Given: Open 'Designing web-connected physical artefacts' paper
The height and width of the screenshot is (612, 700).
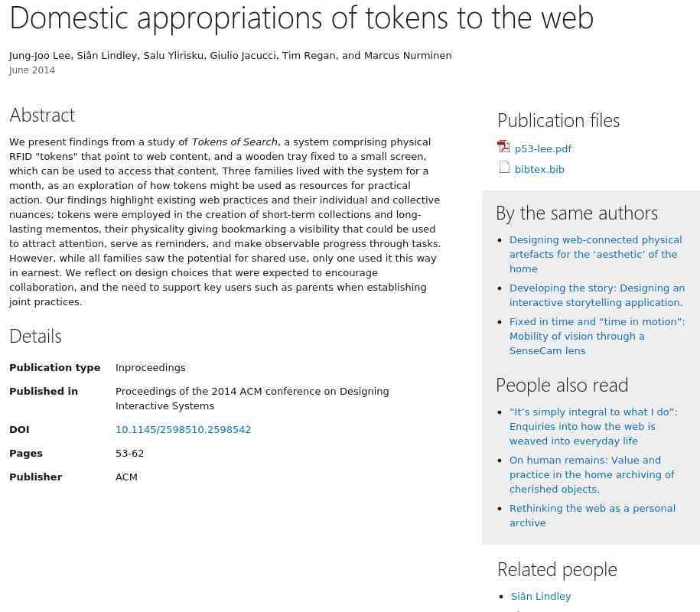Looking at the screenshot, I should tap(595, 254).
